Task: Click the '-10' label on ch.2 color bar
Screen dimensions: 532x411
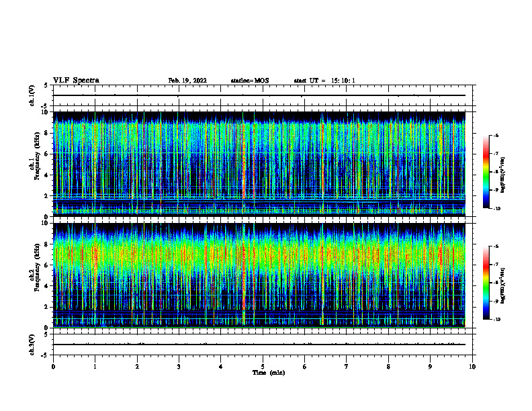Action: click(x=496, y=320)
